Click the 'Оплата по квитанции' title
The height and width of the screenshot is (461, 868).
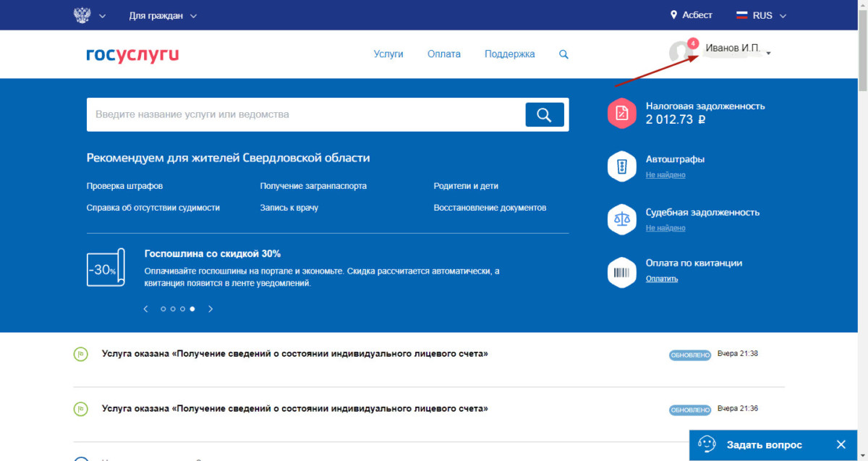[x=694, y=263]
